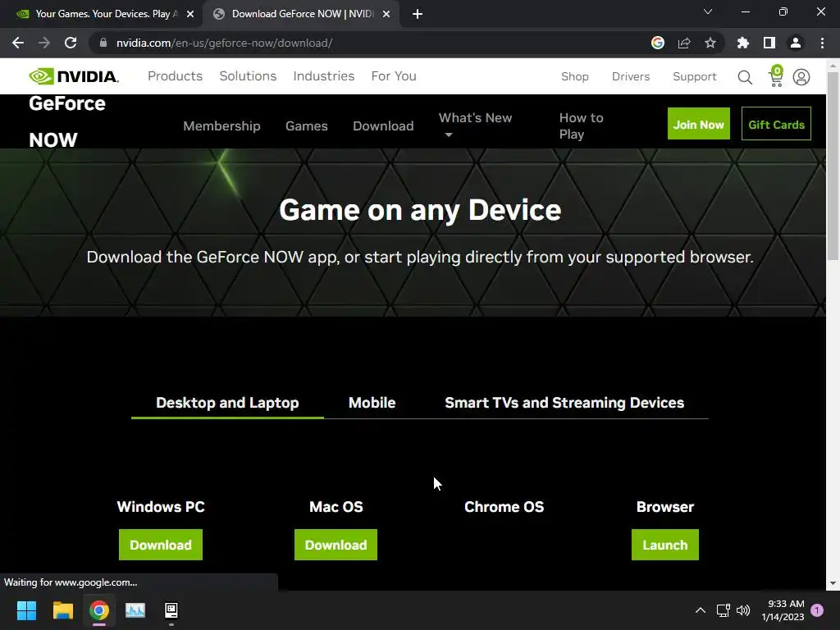Image resolution: width=840 pixels, height=630 pixels.
Task: Open the Download nav item
Action: tap(383, 126)
